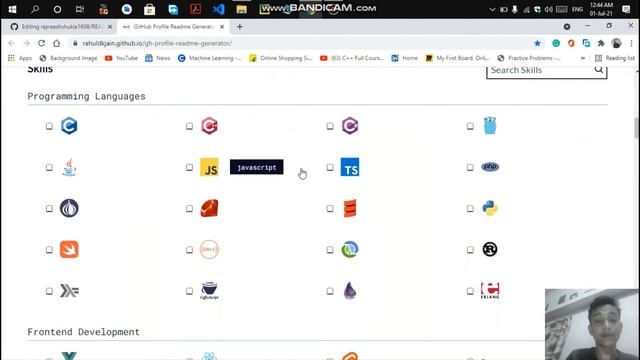Click the Go gopher icon

[x=490, y=126]
